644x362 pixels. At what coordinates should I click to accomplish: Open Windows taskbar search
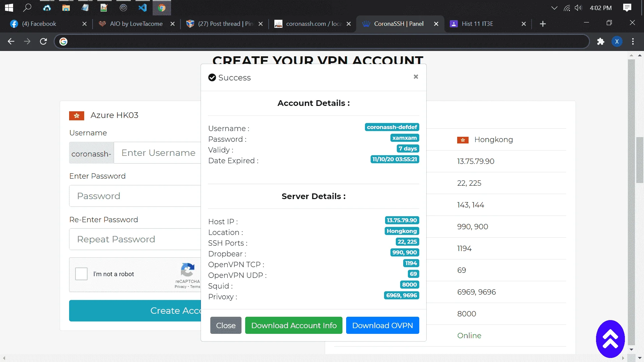(28, 7)
